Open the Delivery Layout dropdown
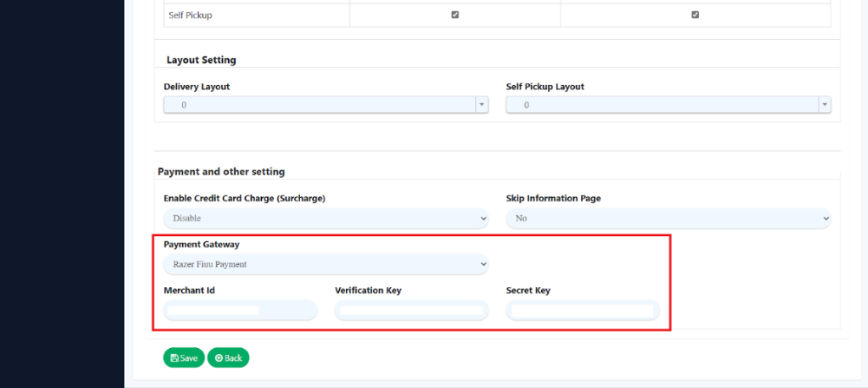 325,105
